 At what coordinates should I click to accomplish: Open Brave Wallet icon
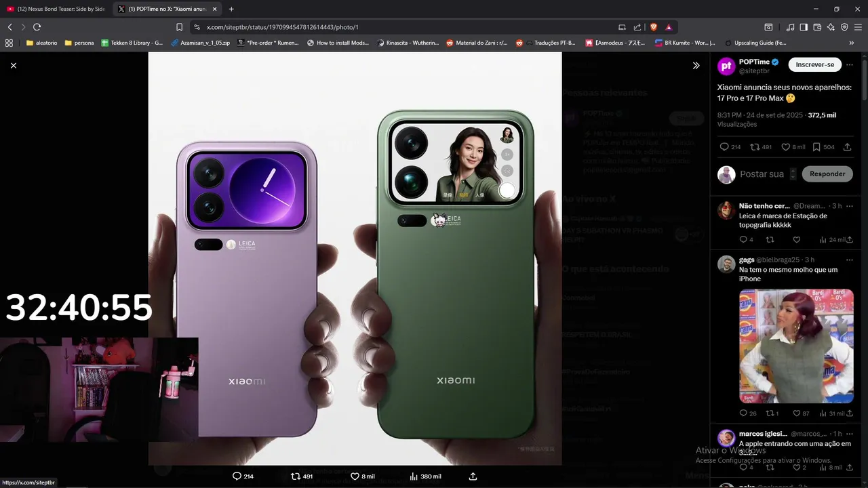tap(817, 27)
